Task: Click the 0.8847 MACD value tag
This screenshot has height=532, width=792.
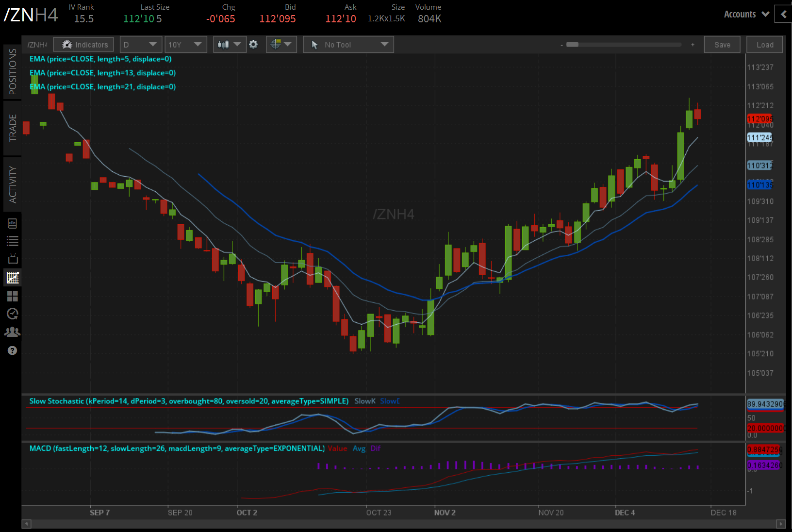Action: click(765, 450)
